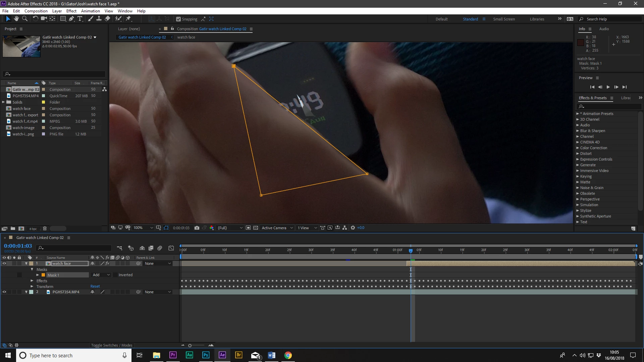Viewport: 644px width, 362px height.
Task: Switch to the Audio panel tab
Action: (x=604, y=29)
